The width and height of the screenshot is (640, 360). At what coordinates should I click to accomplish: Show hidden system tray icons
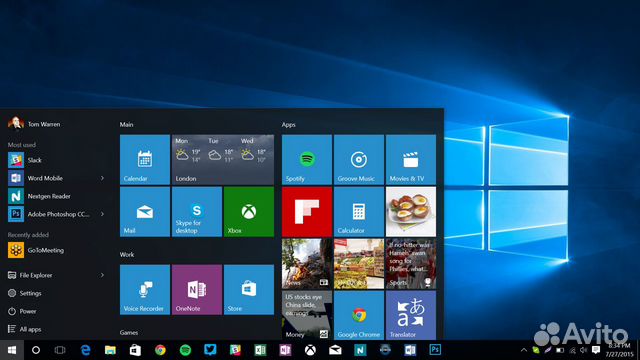point(524,350)
